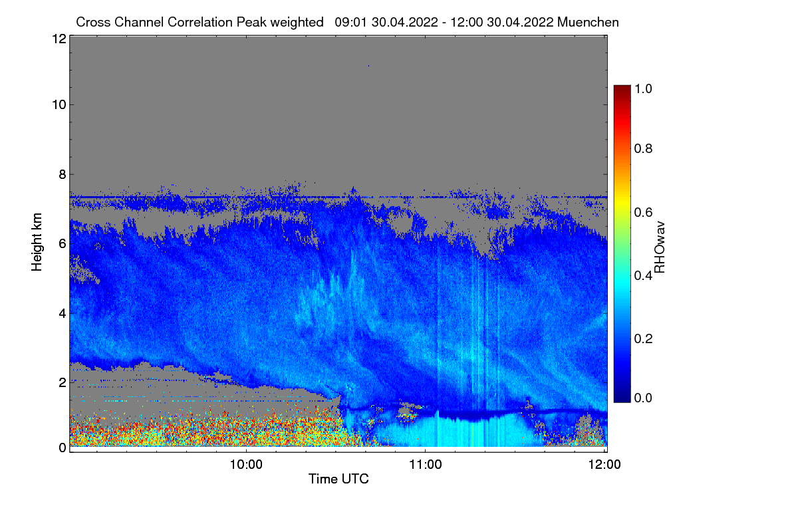Click the height axis label '10'
The height and width of the screenshot is (532, 798).
(x=59, y=104)
